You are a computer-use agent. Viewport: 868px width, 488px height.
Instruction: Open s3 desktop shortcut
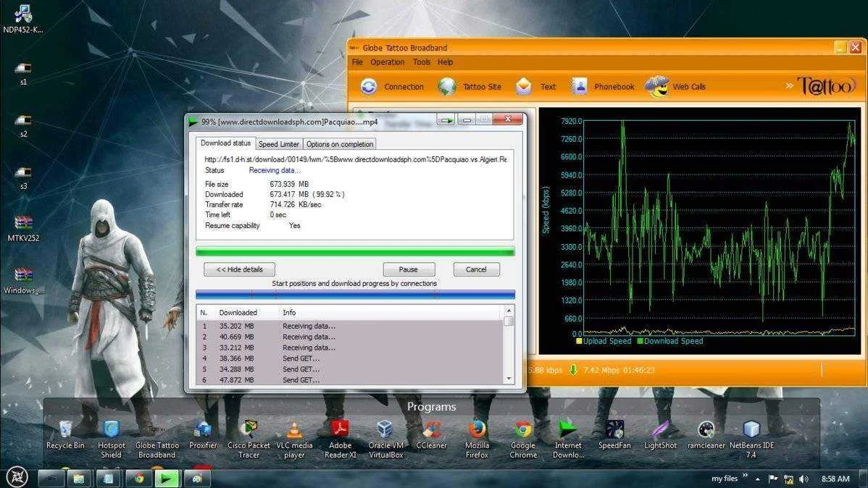22,177
